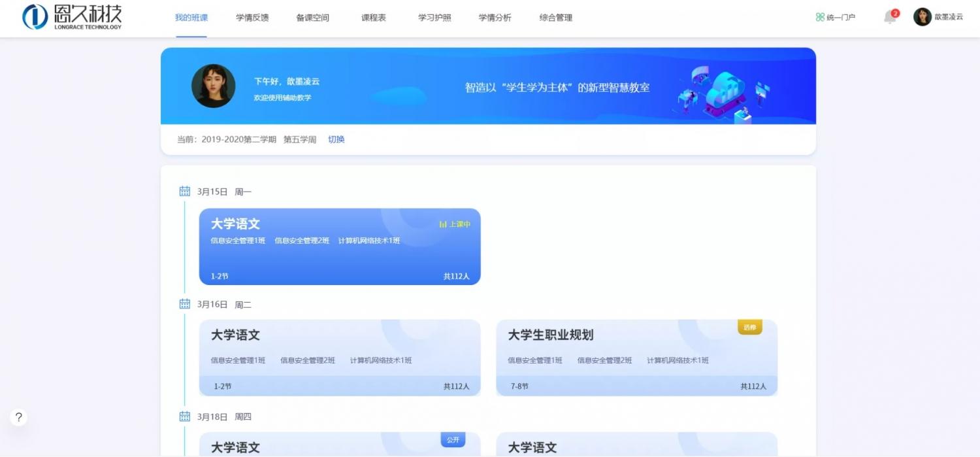Click 共112人 on the 上课中 card

pyautogui.click(x=457, y=277)
